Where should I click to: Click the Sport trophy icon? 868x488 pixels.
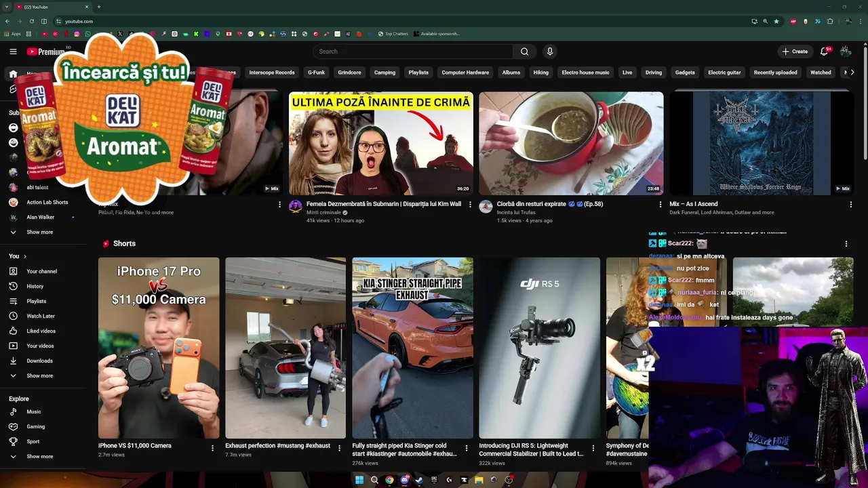(x=13, y=441)
